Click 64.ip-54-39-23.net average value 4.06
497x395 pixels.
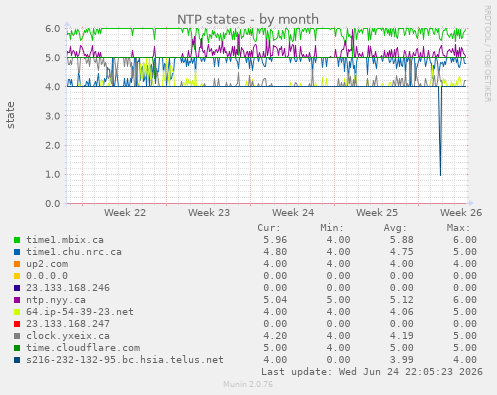401,312
